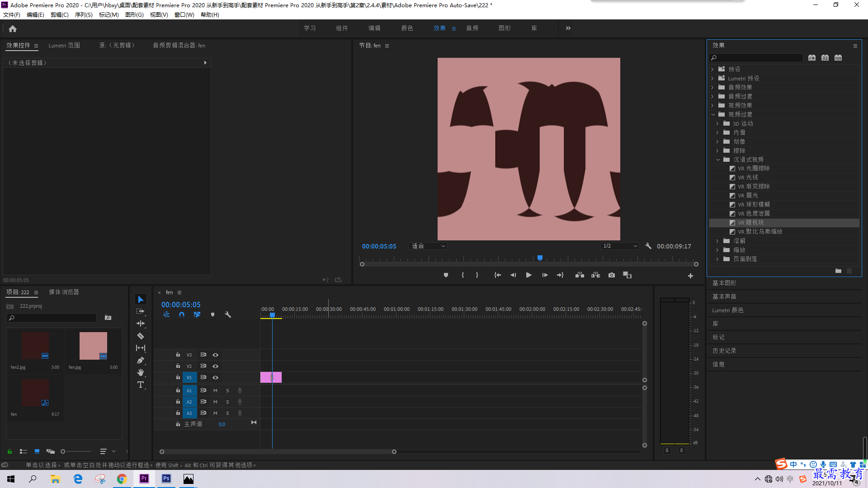The image size is (868, 488).
Task: Expand the 预设 effects folder
Action: click(x=712, y=70)
